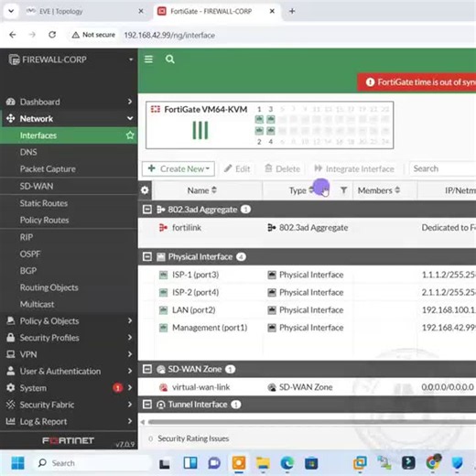Open the DNS menu item
The image size is (476, 476).
click(x=28, y=152)
